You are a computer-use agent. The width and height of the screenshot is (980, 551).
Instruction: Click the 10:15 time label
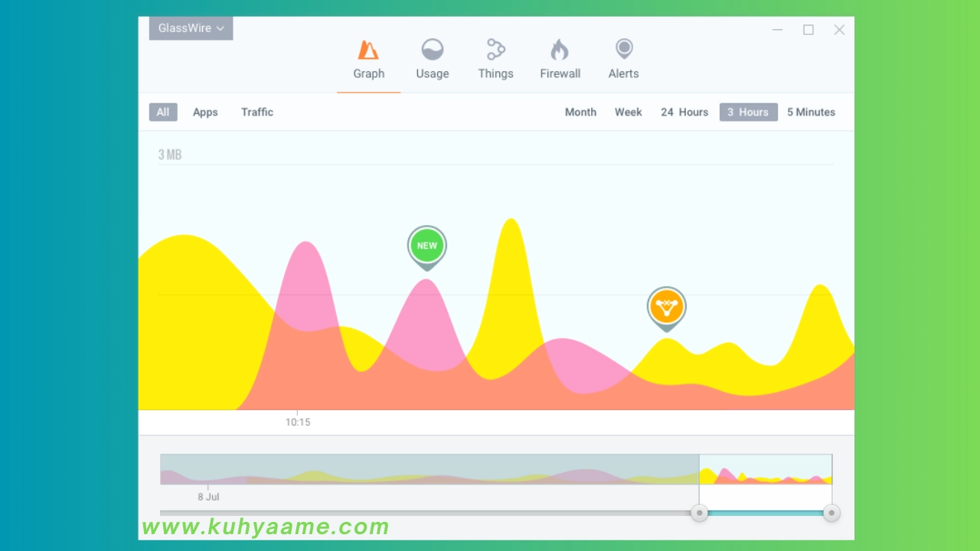(298, 422)
